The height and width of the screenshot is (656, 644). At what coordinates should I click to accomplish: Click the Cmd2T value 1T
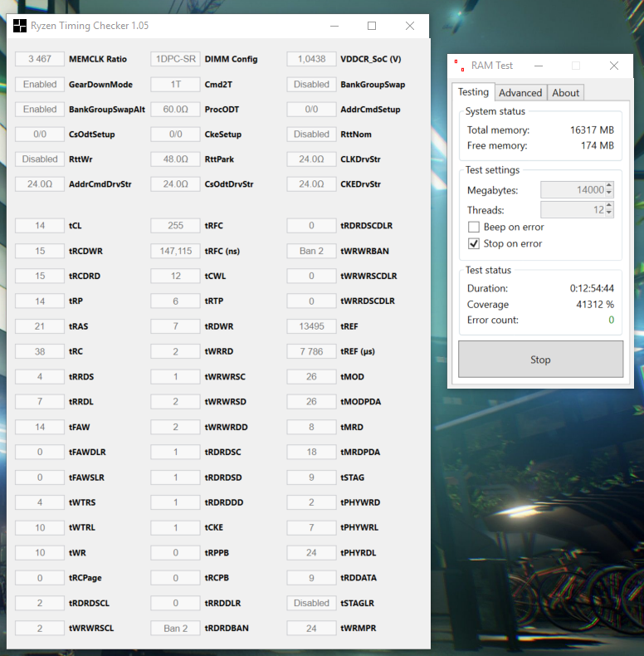click(176, 84)
